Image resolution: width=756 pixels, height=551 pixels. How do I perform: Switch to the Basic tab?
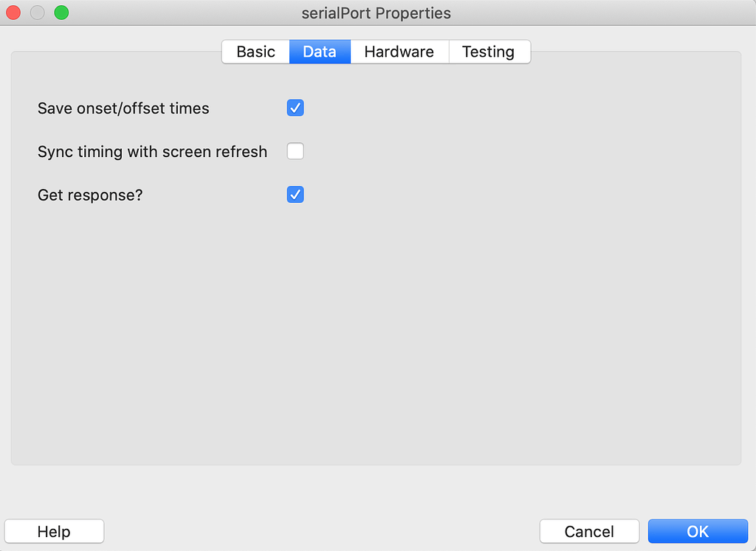click(x=255, y=52)
